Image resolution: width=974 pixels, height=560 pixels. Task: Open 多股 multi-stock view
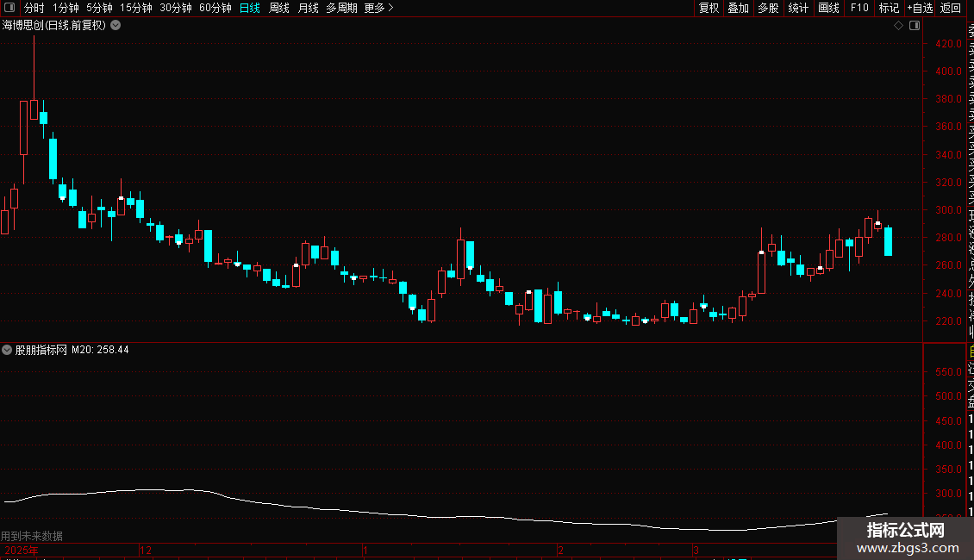click(x=768, y=8)
